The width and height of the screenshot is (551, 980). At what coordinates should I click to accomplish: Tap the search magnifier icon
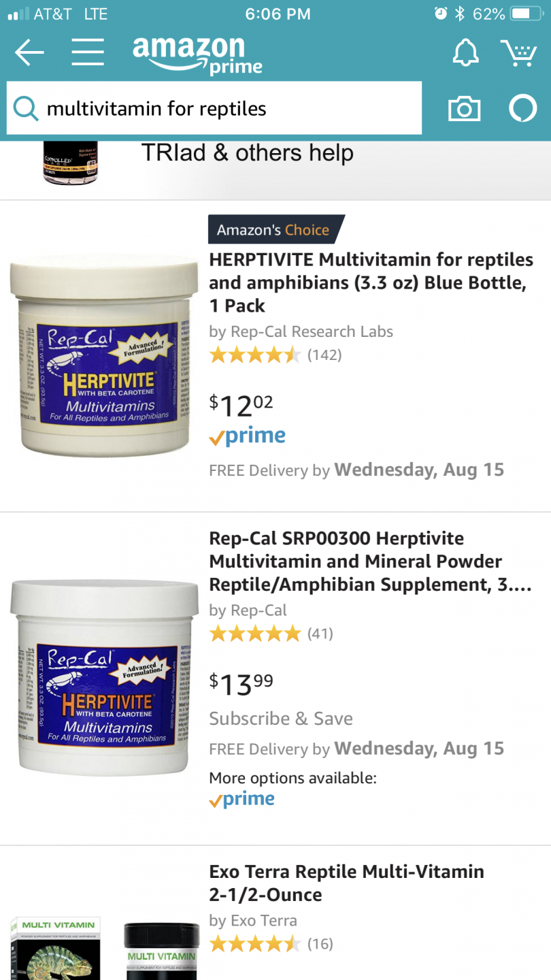tap(26, 108)
